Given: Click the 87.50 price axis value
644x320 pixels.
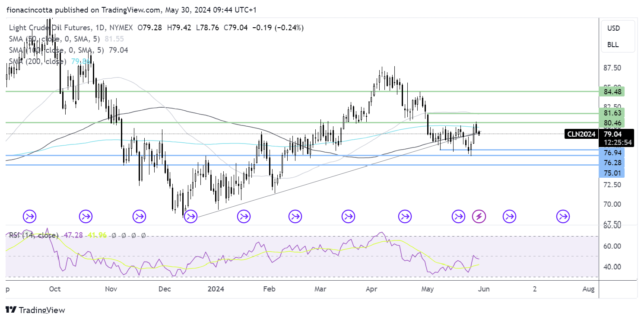Looking at the screenshot, I should [612, 68].
